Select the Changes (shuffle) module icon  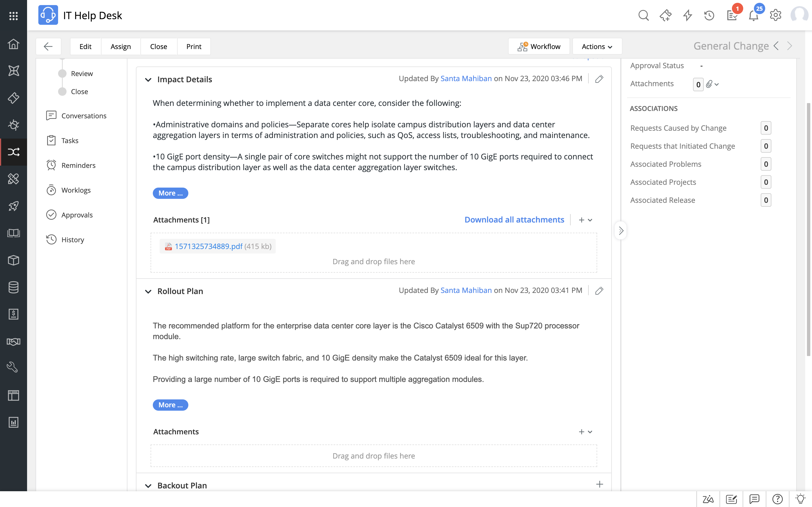tap(14, 152)
